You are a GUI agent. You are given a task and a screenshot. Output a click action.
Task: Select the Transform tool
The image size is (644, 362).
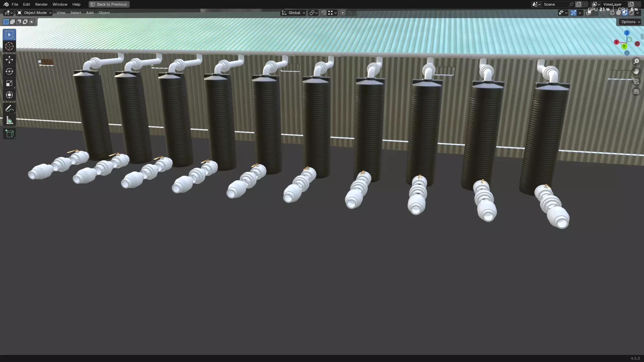point(9,95)
